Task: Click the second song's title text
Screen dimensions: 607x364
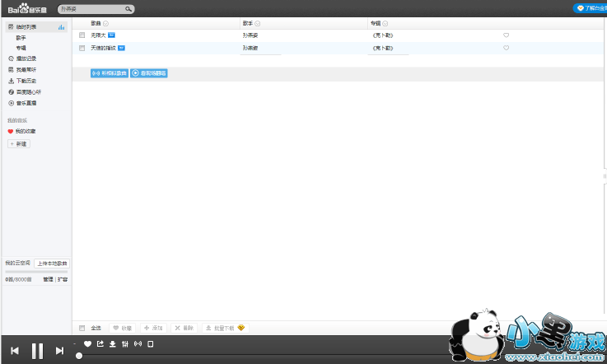Action: [103, 48]
